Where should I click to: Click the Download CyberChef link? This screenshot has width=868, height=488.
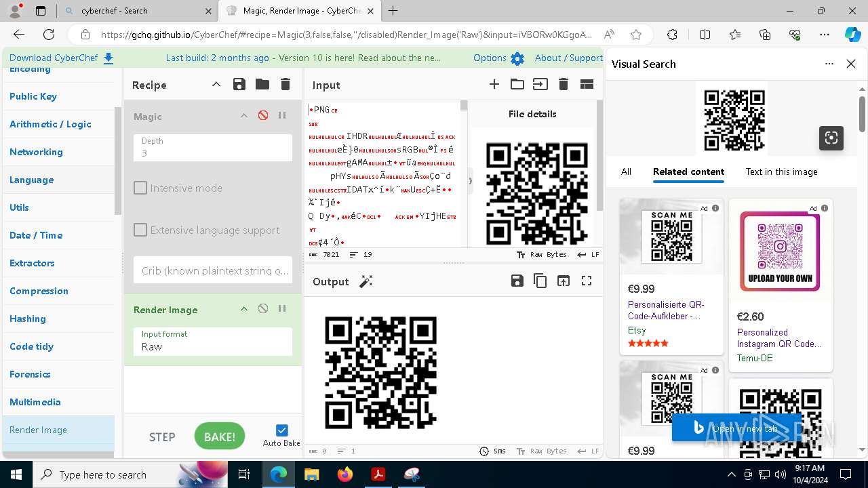click(61, 58)
